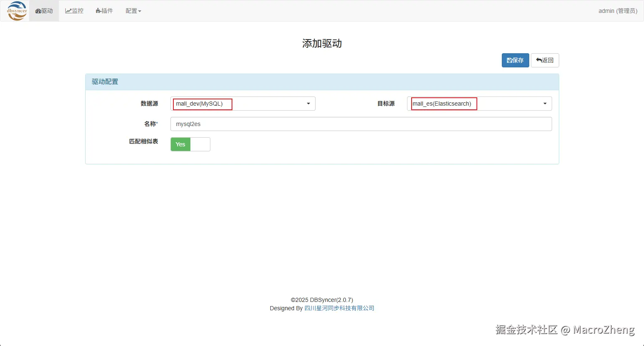
Task: Focus the 名称 input with mysql2es
Action: tap(361, 124)
